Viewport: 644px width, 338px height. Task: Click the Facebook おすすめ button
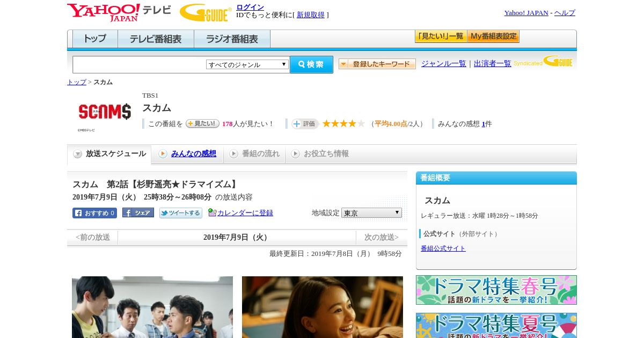[x=94, y=213]
